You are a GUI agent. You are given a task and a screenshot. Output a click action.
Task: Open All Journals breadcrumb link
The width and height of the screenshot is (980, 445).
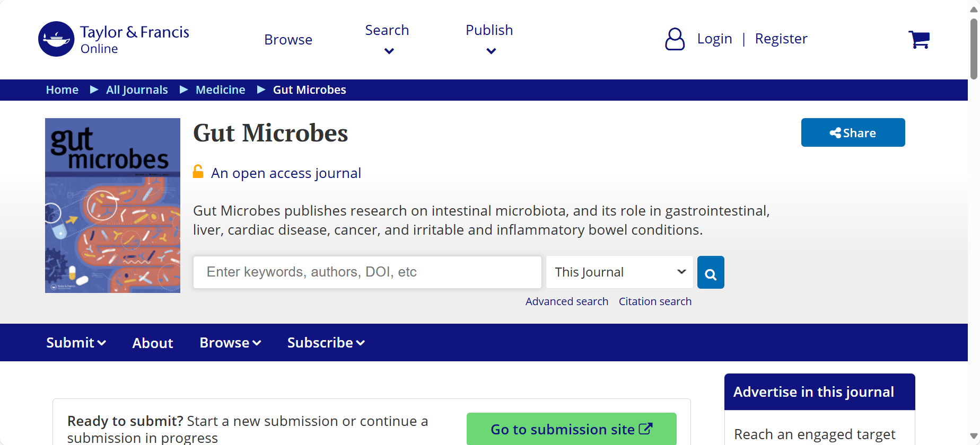pos(137,90)
